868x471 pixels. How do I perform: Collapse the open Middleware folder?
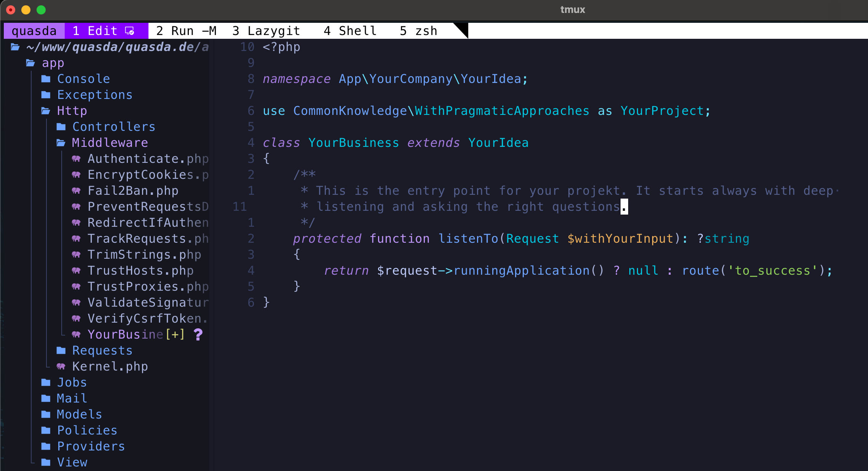(x=109, y=143)
